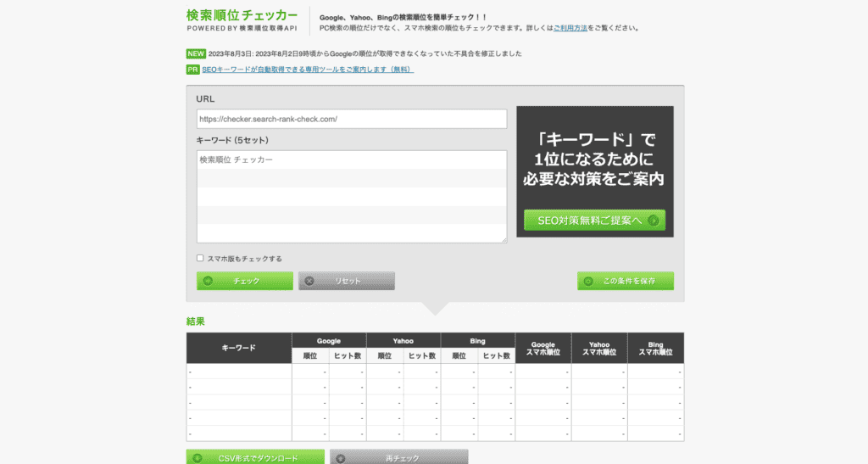Open the ご利用方法 link
Screen dimensions: 868x464
(x=570, y=28)
